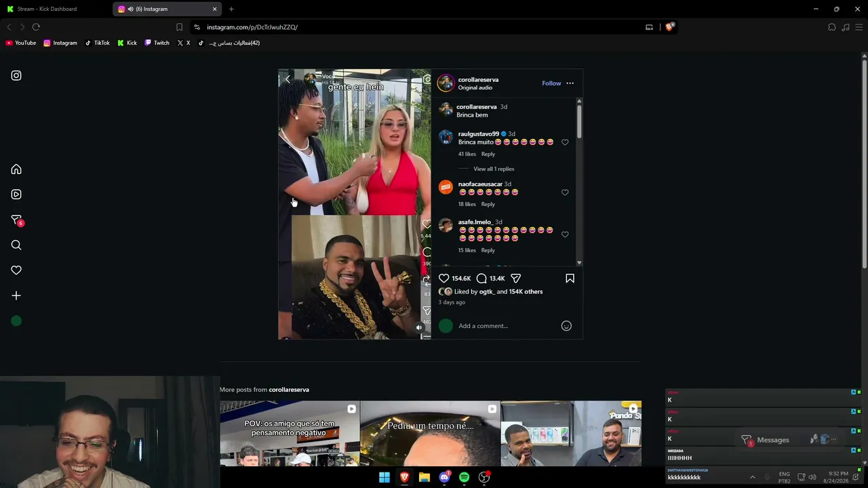
Task: Open Notifications heart in the sidebar
Action: [x=16, y=270]
